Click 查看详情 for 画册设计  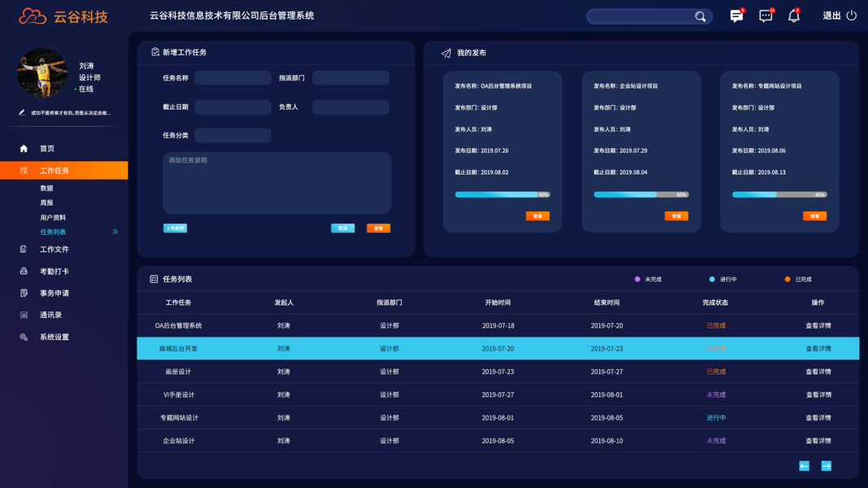[818, 372]
